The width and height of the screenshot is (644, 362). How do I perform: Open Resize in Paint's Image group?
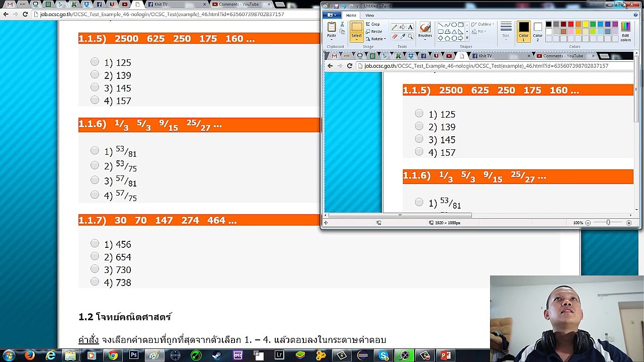[x=373, y=31]
